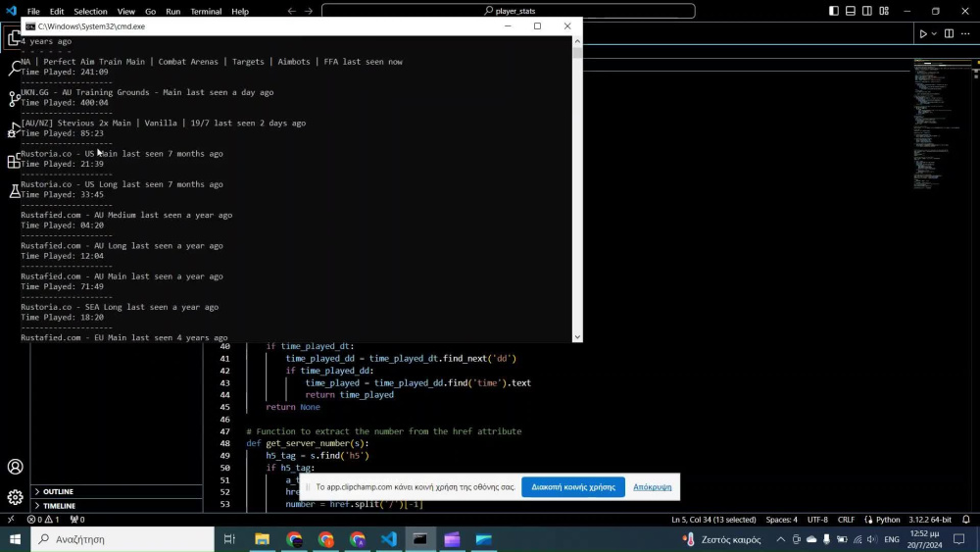Click Ln 5, Col 34 cursor position
The image size is (980, 552).
pos(713,520)
